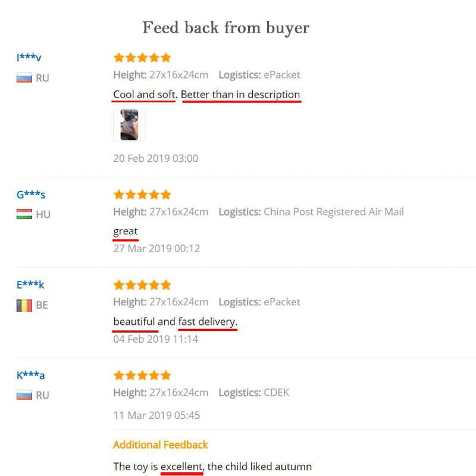This screenshot has width=476, height=476.
Task: Click the five-star rating on I***v's review
Action: (x=142, y=58)
